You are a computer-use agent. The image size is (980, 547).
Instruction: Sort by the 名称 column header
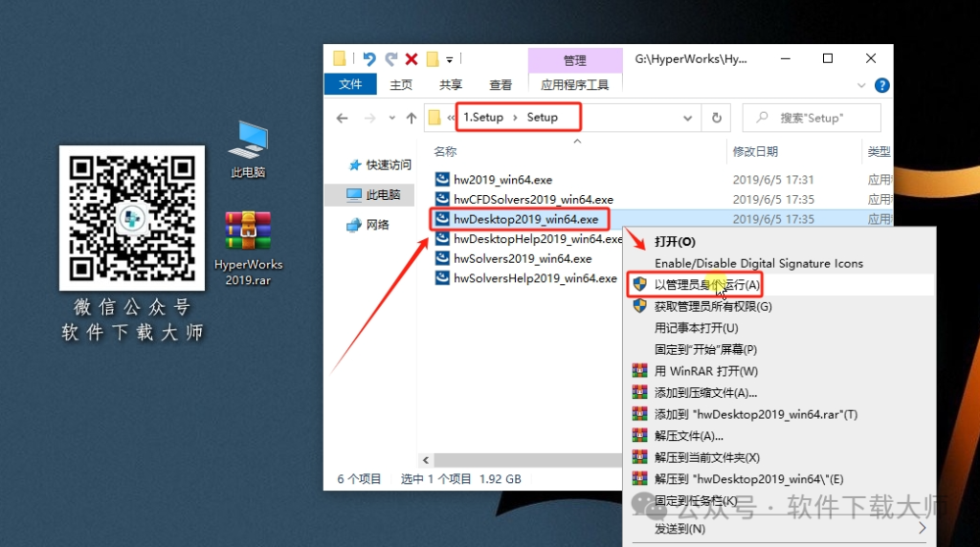click(x=445, y=151)
